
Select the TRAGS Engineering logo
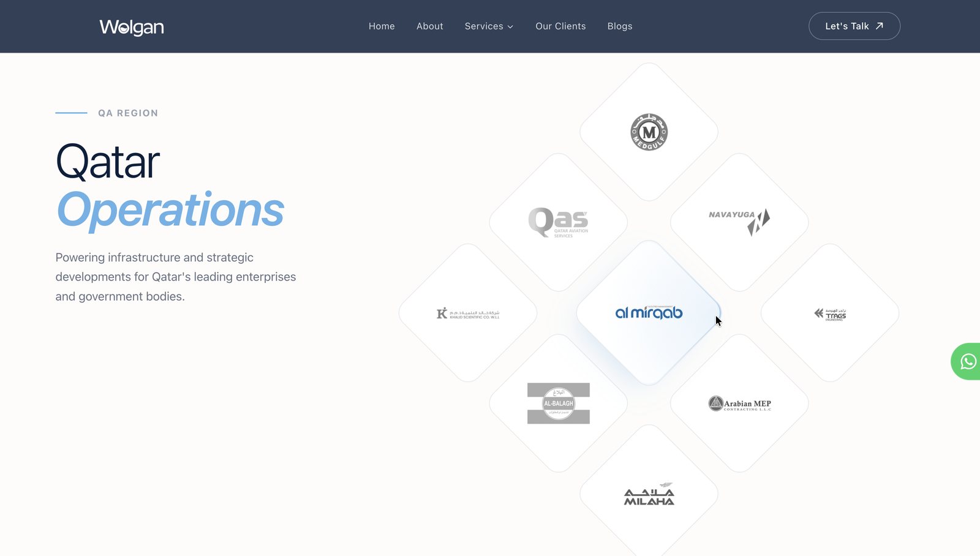coord(830,314)
